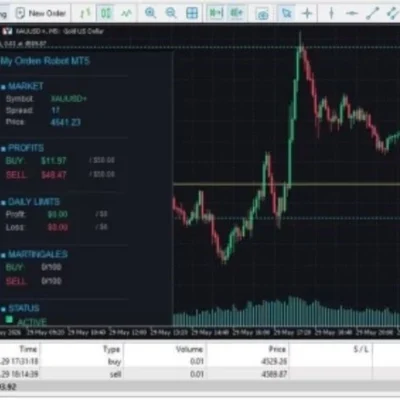Activate the crosshair tool
The width and height of the screenshot is (400, 400).
307,13
